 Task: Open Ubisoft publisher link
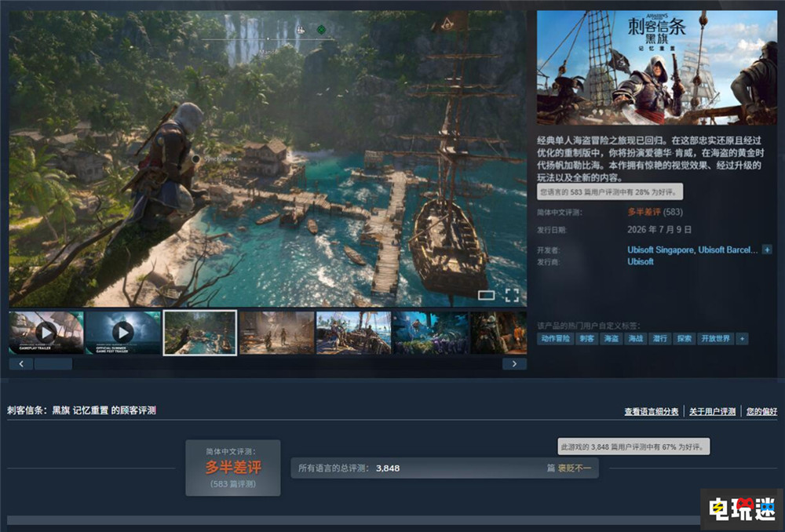641,261
